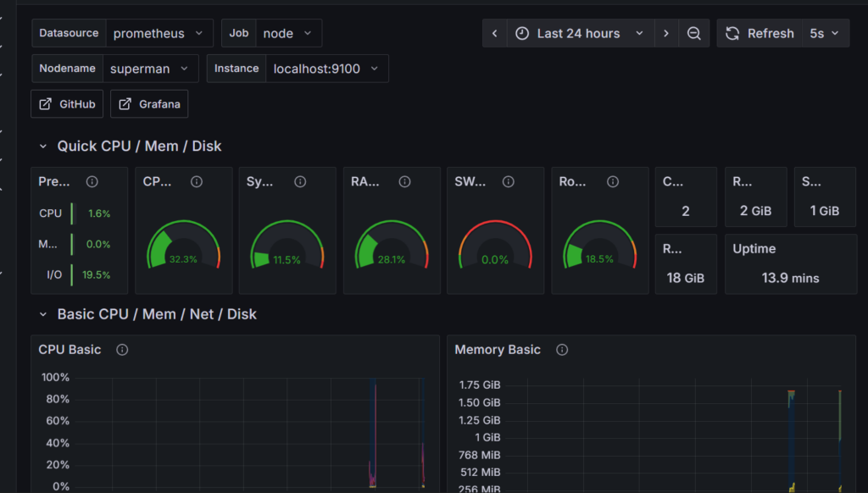868x493 pixels.
Task: Show info for the SWAP gauge panel
Action: tap(509, 181)
